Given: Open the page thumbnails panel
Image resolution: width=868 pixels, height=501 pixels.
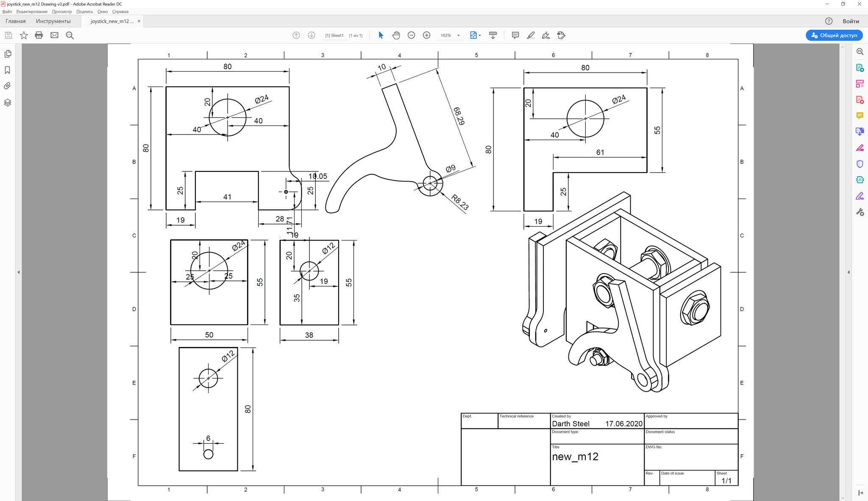Looking at the screenshot, I should (x=8, y=54).
